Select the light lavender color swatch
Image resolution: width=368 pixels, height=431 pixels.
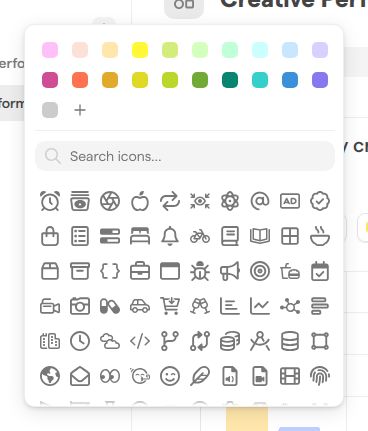[320, 50]
